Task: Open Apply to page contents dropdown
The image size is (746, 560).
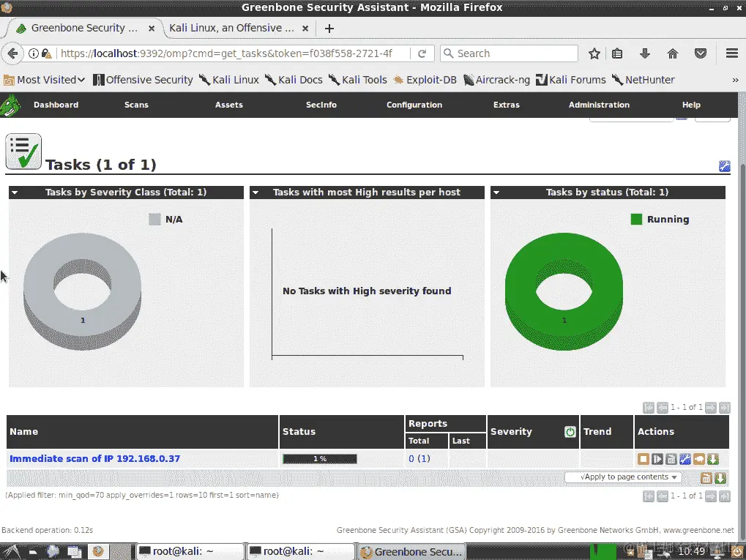Action: point(623,477)
